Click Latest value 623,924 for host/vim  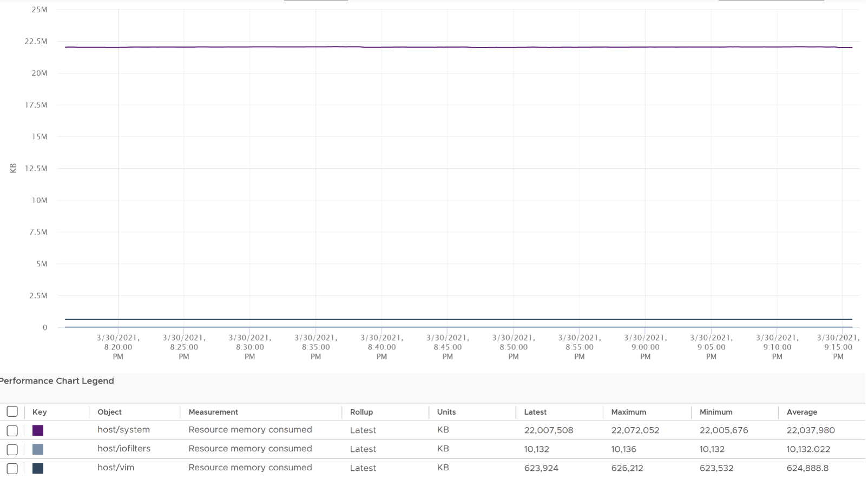[541, 468]
